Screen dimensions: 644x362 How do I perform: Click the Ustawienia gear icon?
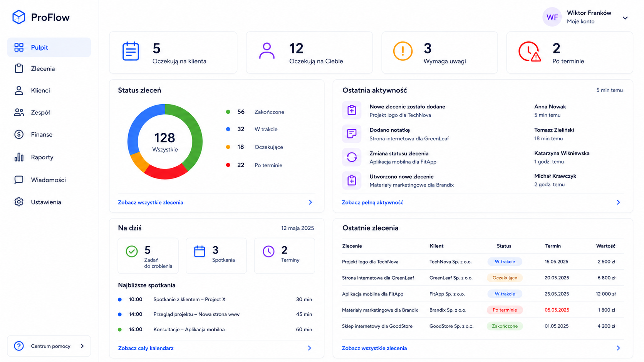19,202
